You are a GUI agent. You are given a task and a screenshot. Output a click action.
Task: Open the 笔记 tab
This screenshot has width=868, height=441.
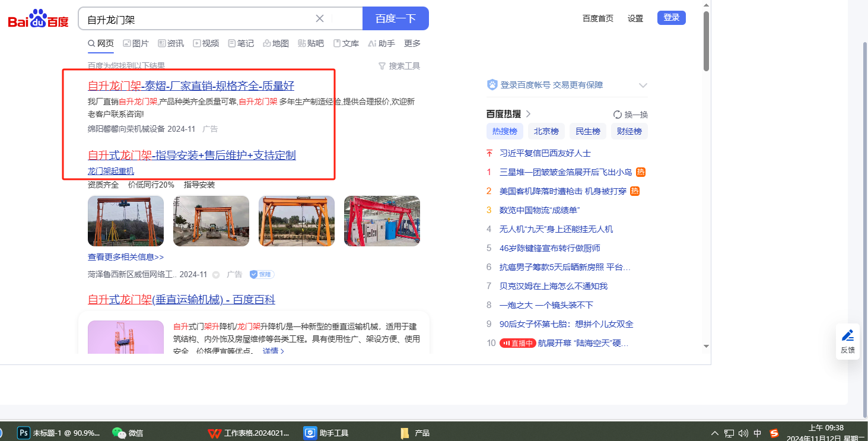(x=241, y=43)
